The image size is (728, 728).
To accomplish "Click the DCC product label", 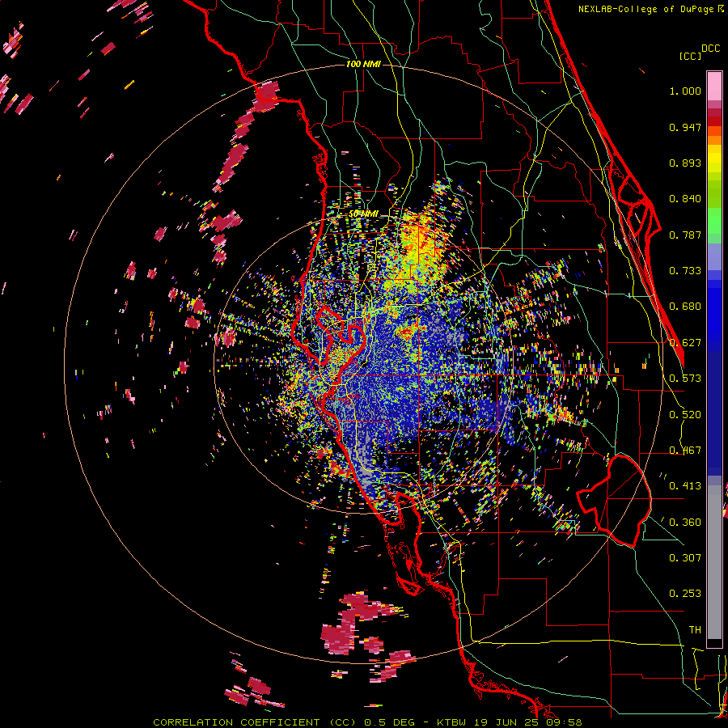I will click(710, 49).
